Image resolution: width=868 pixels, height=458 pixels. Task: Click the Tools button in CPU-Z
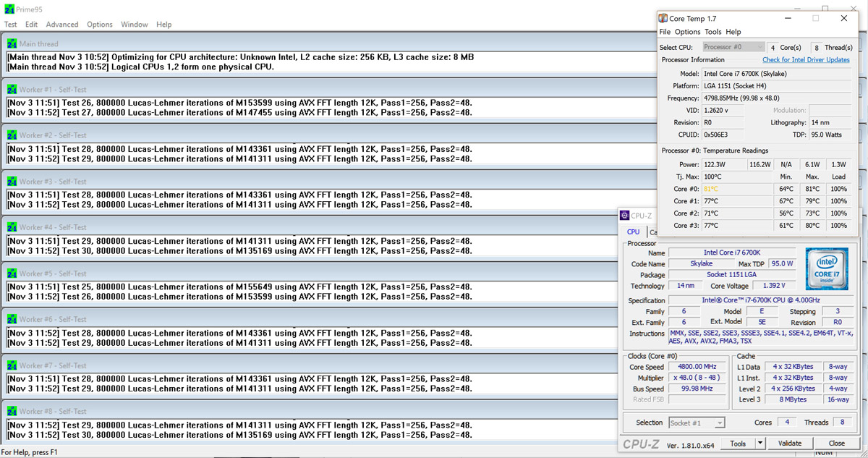pos(738,443)
